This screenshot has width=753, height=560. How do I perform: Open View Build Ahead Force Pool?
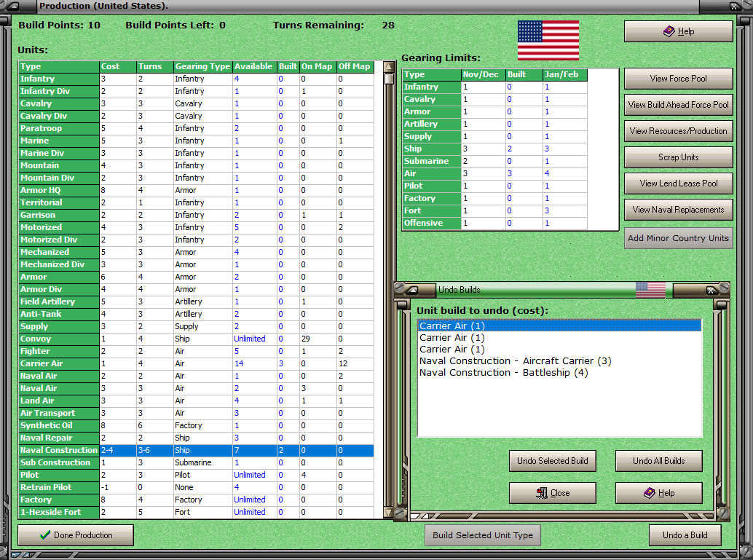(678, 105)
